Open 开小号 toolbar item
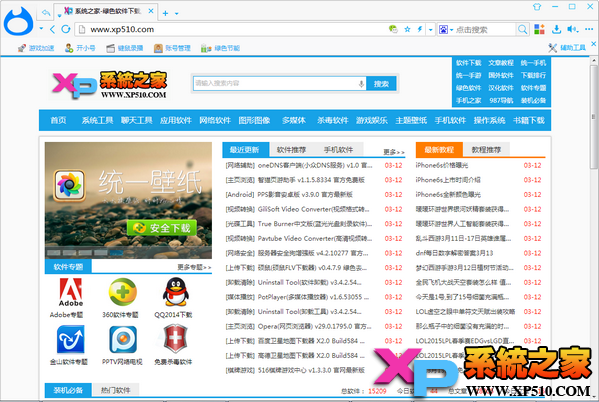Viewport: 599px width, 402px height. coord(80,48)
